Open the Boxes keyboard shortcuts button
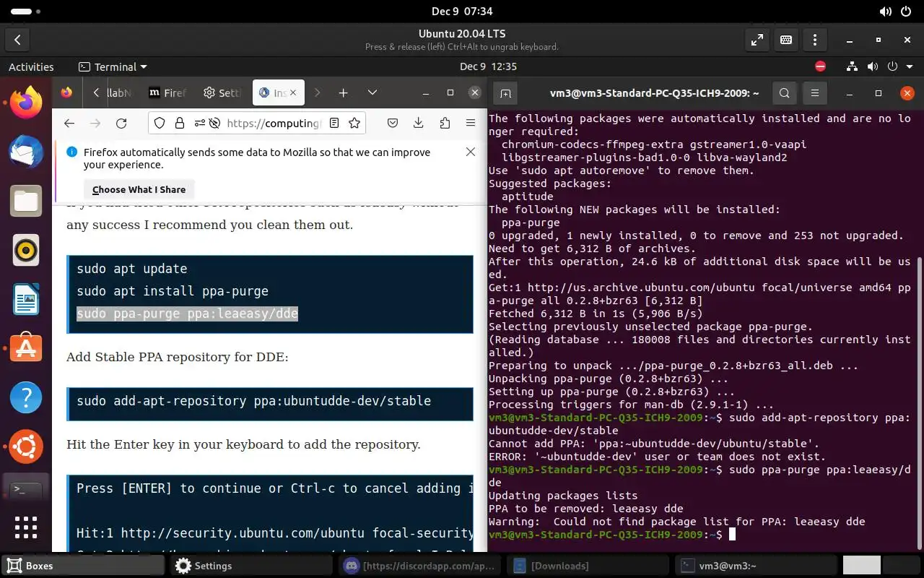This screenshot has height=578, width=924. click(x=786, y=40)
